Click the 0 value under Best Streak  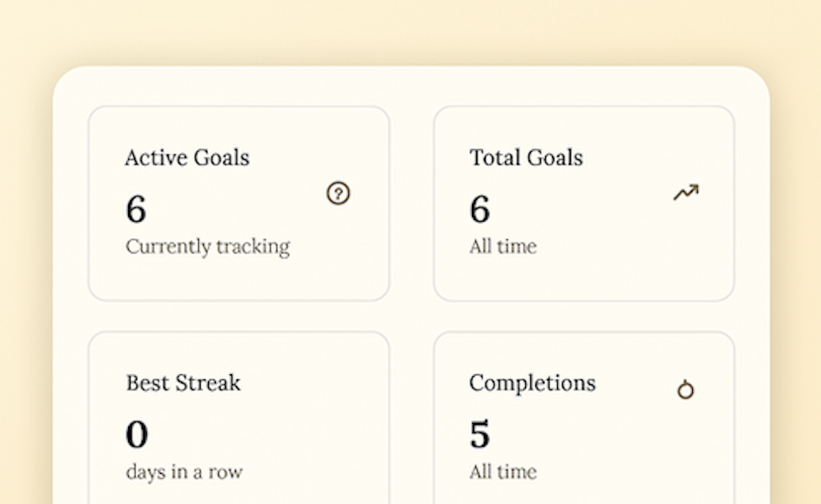[x=137, y=434]
